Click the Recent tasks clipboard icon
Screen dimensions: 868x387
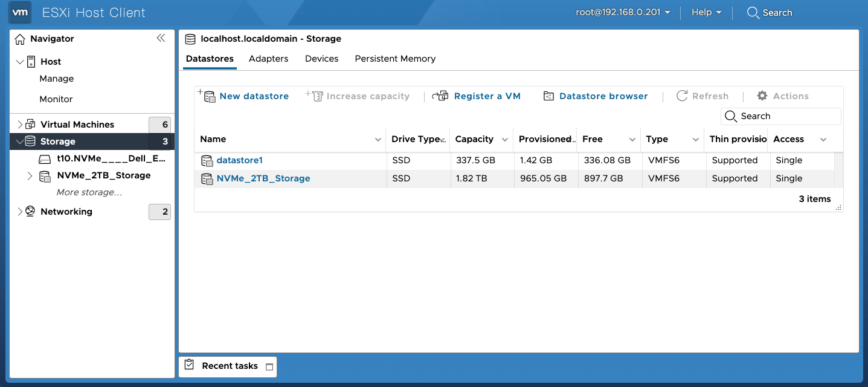(190, 365)
